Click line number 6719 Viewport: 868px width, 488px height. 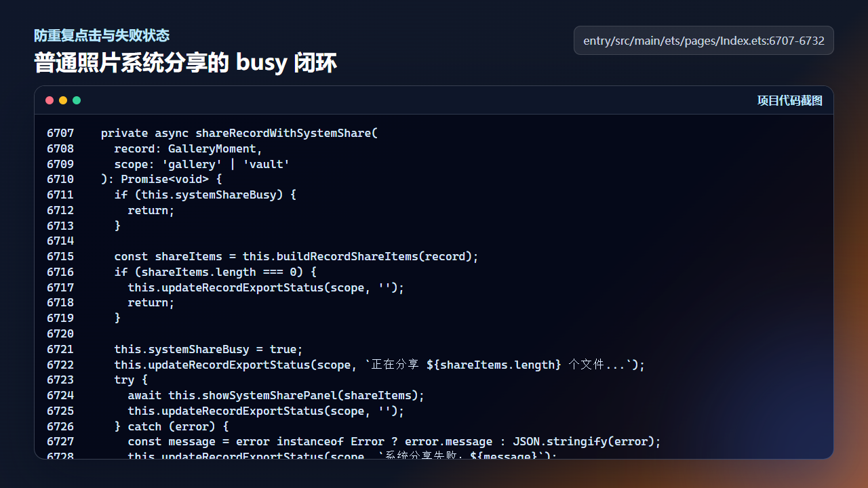click(60, 318)
